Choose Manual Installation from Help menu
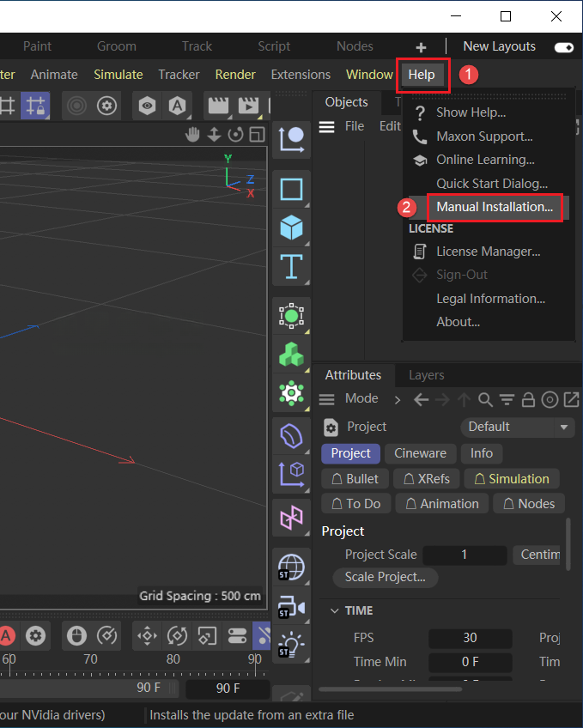 tap(495, 207)
